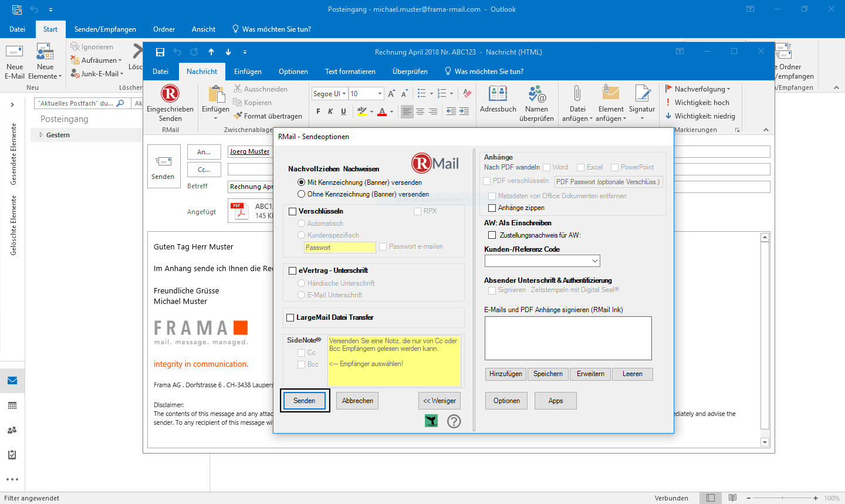Screen dimensions: 845x504
Task: Open the highlight color dropdown arrow
Action: tap(371, 111)
